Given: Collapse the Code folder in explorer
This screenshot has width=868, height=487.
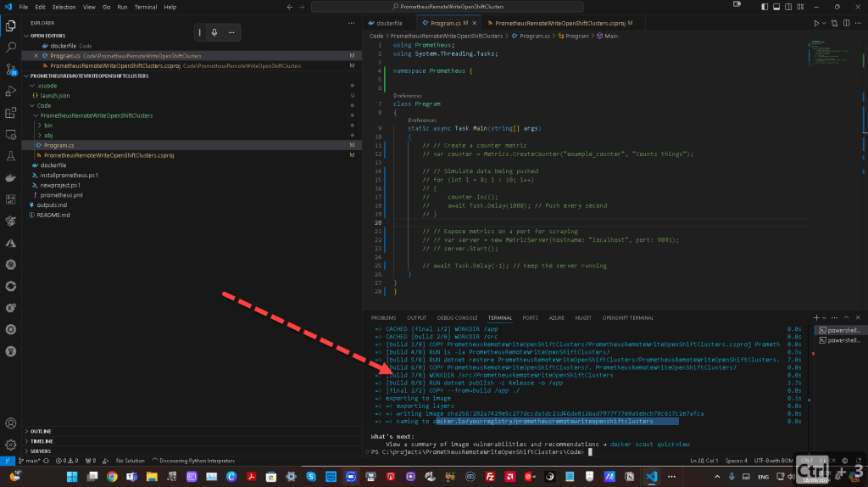Looking at the screenshot, I should (44, 106).
